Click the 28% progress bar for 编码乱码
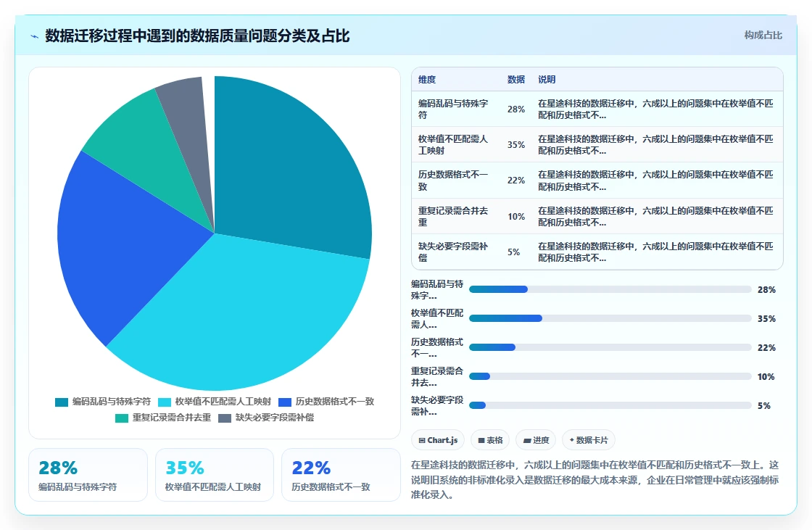This screenshot has width=812, height=530. [x=610, y=289]
